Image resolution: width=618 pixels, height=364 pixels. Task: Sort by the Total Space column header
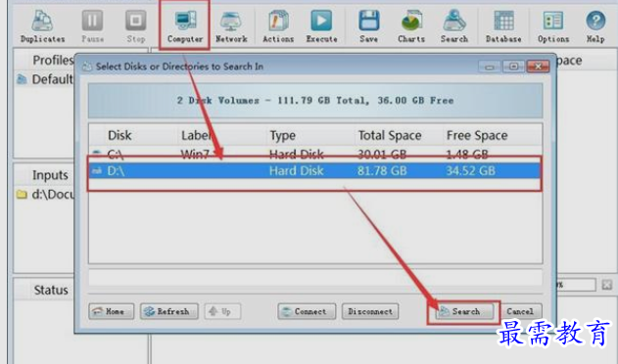pyautogui.click(x=390, y=135)
